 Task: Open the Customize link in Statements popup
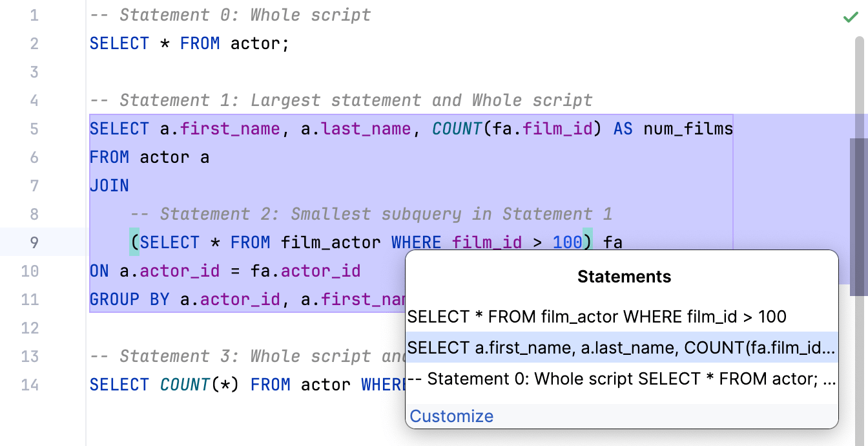[x=451, y=416]
